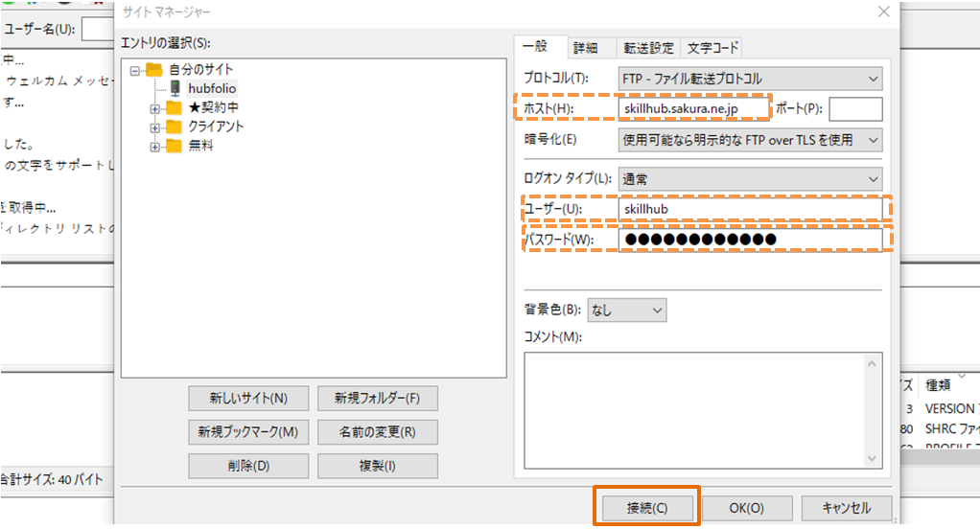Open the 背景色 dropdown
Viewport: 980px width, 529px height.
(627, 310)
